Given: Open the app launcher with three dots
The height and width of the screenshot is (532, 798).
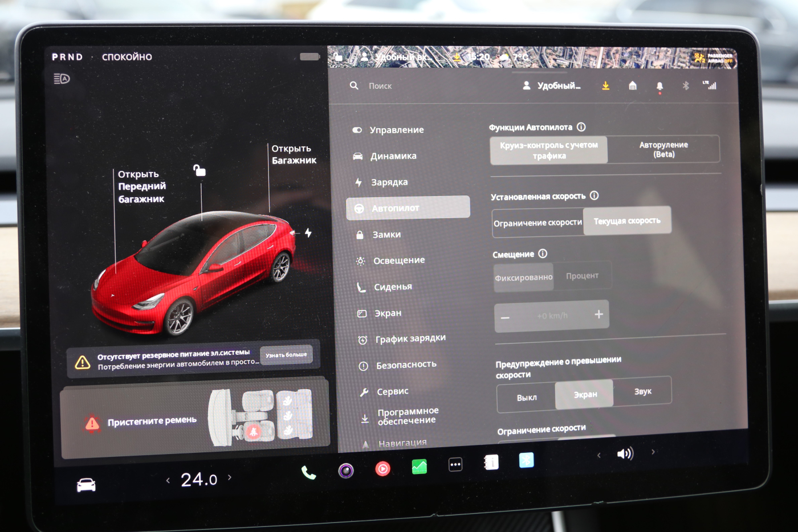Looking at the screenshot, I should (455, 464).
